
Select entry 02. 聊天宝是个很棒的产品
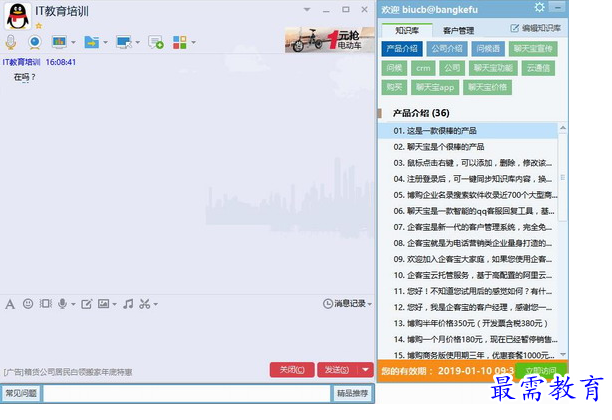pyautogui.click(x=468, y=147)
